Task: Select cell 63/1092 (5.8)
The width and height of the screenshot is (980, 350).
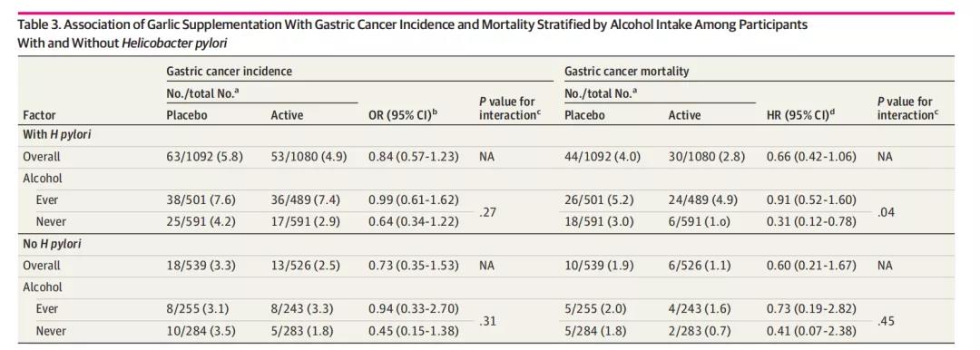Action: coord(204,157)
